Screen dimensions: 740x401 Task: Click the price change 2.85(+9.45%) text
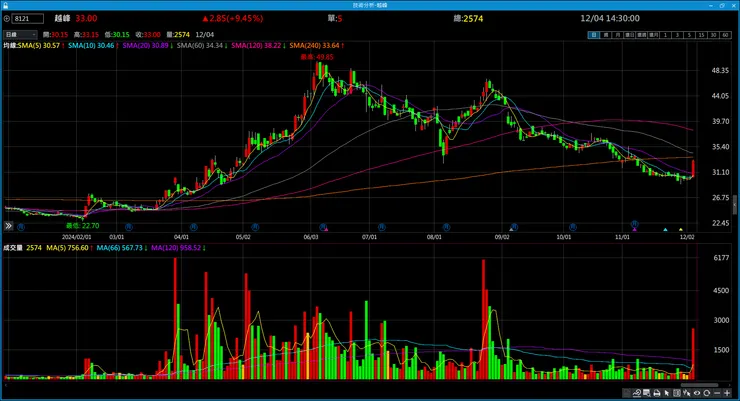(x=233, y=18)
